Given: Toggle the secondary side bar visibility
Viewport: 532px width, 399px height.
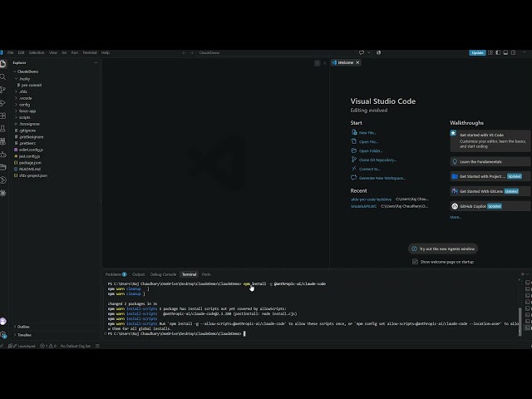Looking at the screenshot, I should coord(514,52).
